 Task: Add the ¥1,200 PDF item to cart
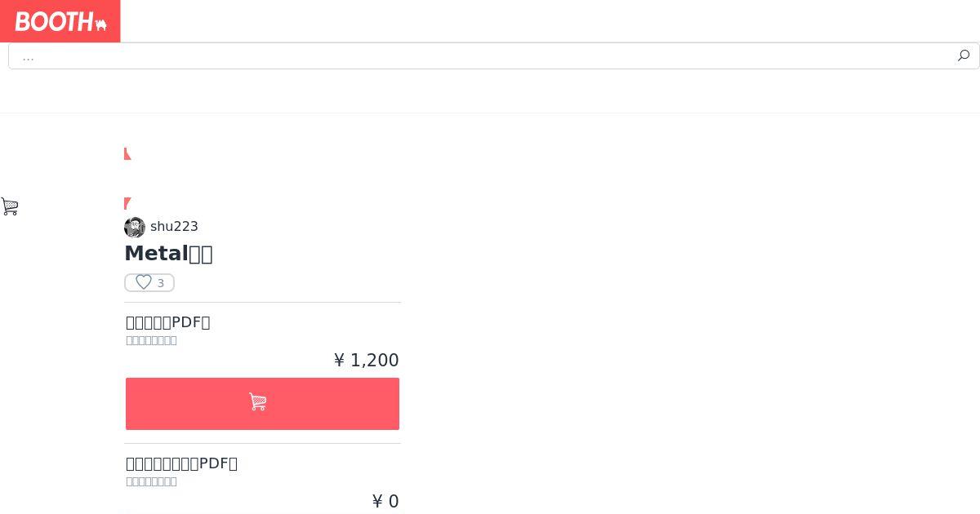[262, 403]
